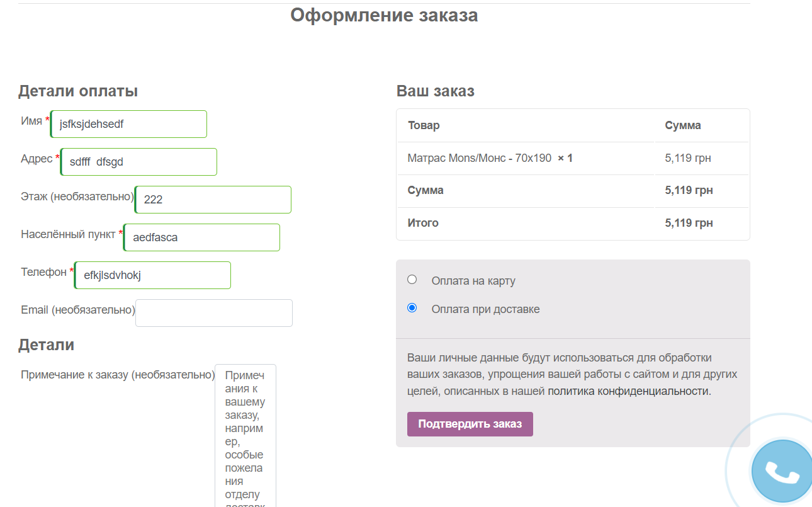Screen dimensions: 812x507
Task: Click the 'Адрес' field label
Action: [37, 159]
